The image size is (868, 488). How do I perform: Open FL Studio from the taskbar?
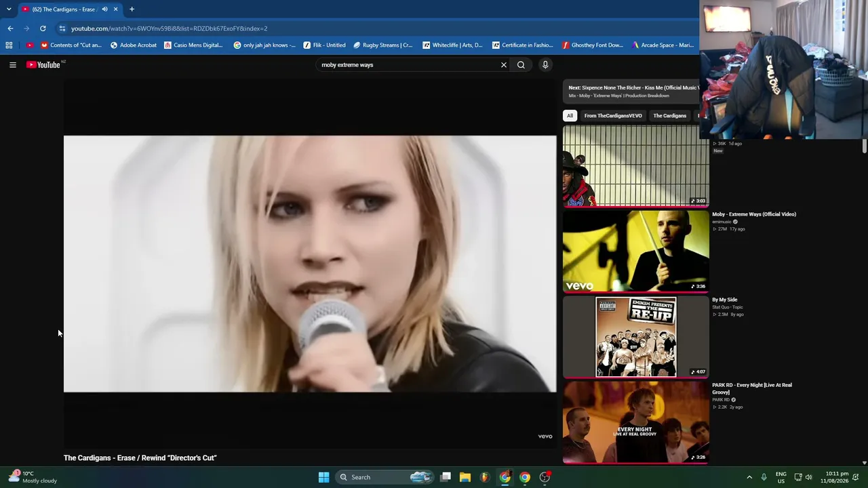484,477
